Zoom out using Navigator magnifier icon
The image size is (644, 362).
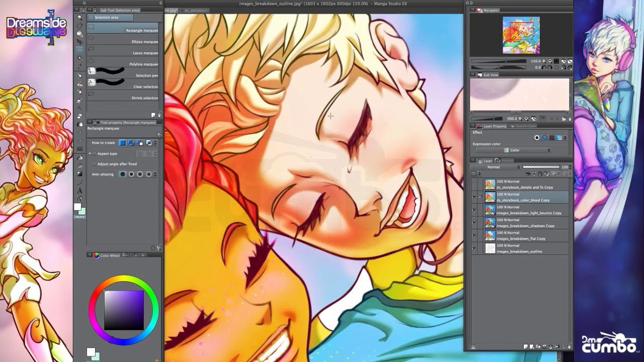[544, 61]
